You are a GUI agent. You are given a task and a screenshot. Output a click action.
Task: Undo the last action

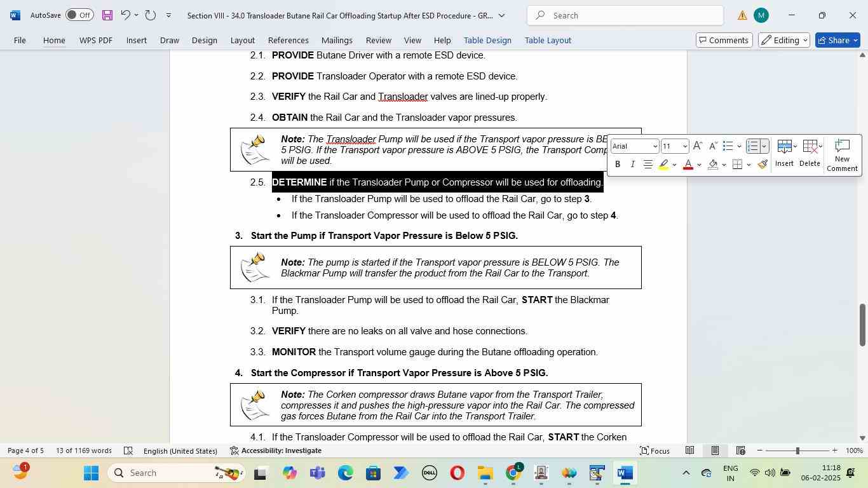coord(125,15)
